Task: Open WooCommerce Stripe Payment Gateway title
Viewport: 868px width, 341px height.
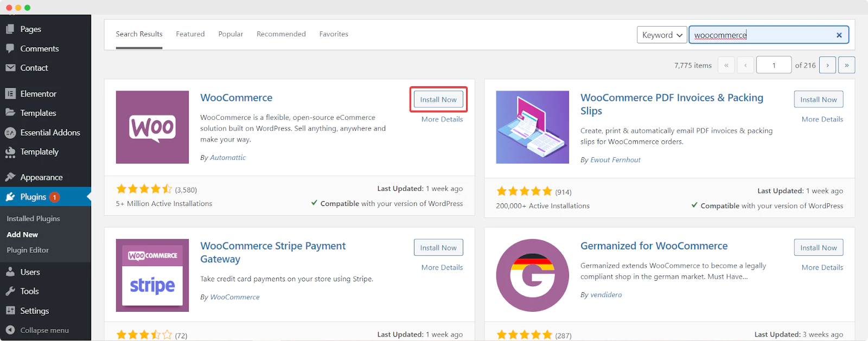Action: [273, 252]
